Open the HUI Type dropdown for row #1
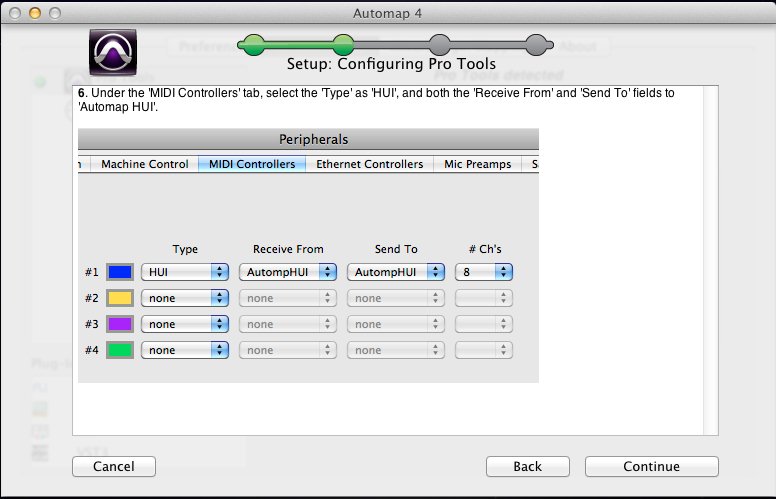Image resolution: width=776 pixels, height=499 pixels. click(185, 271)
